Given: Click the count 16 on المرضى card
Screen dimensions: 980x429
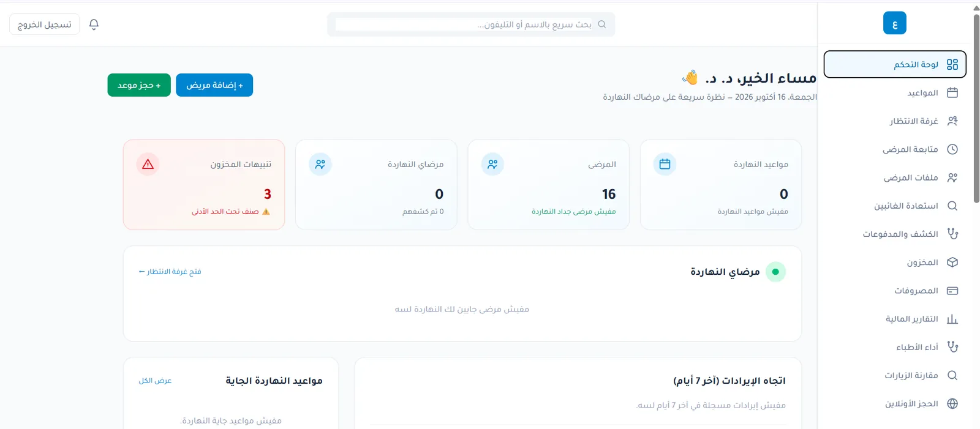Looking at the screenshot, I should 609,194.
